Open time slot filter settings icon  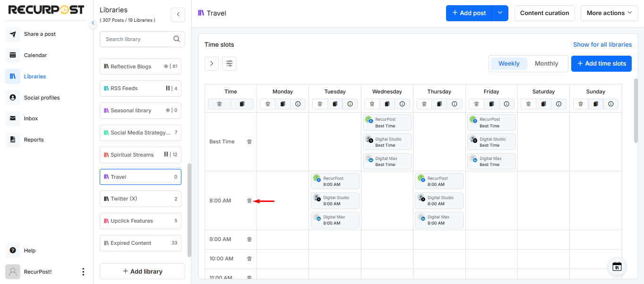coord(229,63)
